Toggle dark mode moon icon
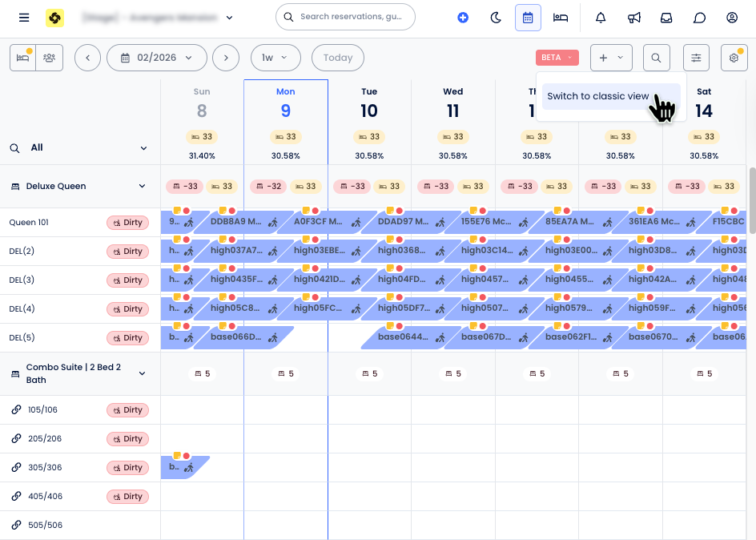Screen dimensions: 756x540 tap(496, 18)
